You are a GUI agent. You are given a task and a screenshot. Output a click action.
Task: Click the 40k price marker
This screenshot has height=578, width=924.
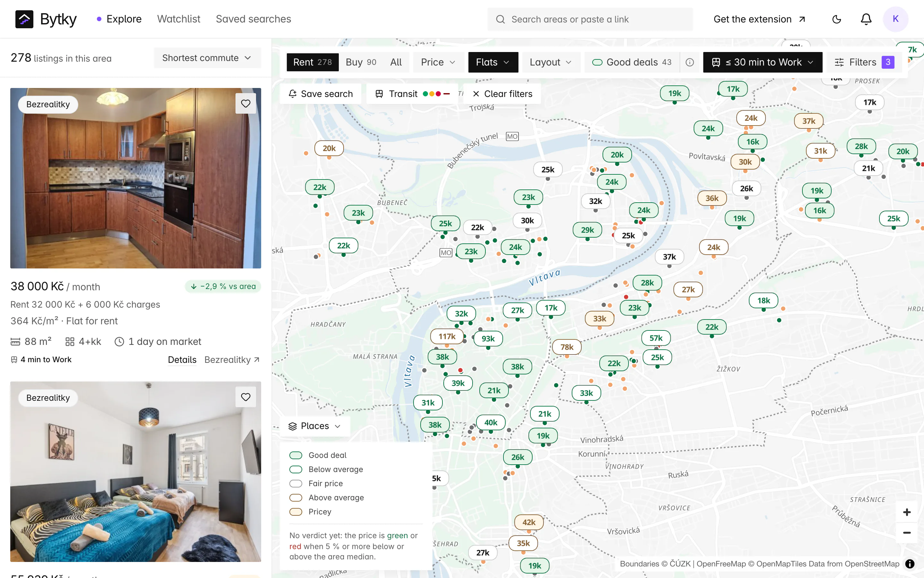[491, 422]
